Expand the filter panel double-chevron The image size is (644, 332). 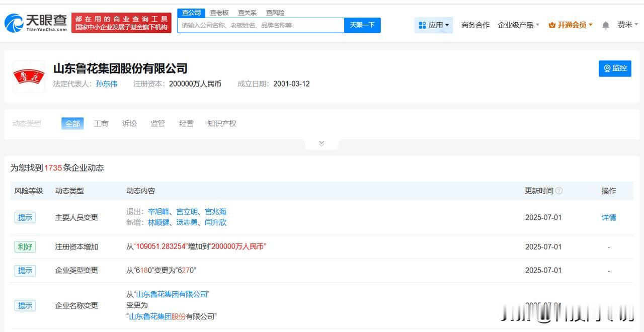(321, 143)
